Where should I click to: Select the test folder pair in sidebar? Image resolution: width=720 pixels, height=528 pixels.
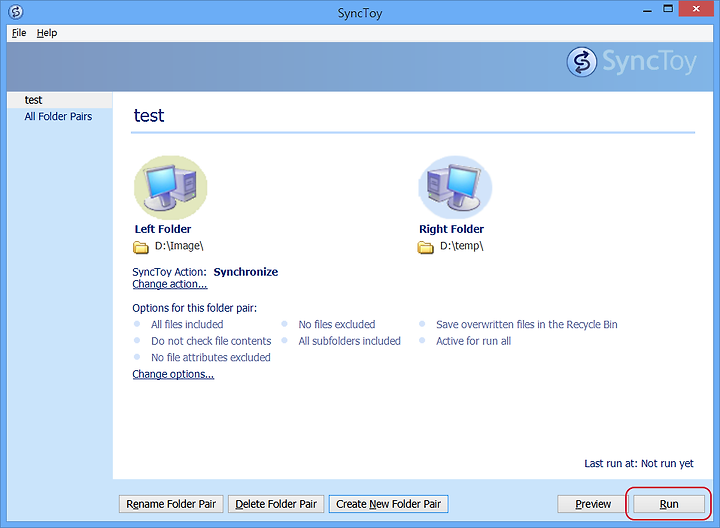60,100
